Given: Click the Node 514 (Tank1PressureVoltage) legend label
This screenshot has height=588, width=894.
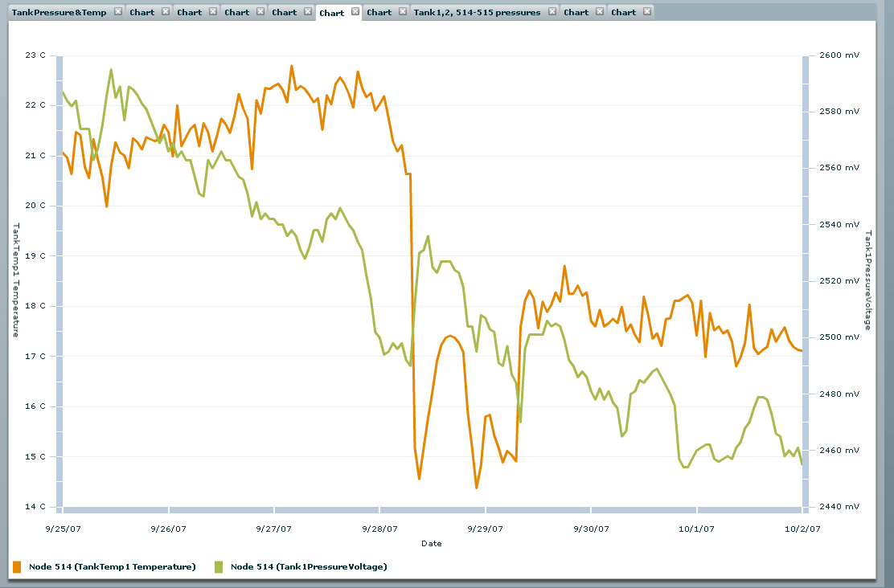Looking at the screenshot, I should point(309,567).
